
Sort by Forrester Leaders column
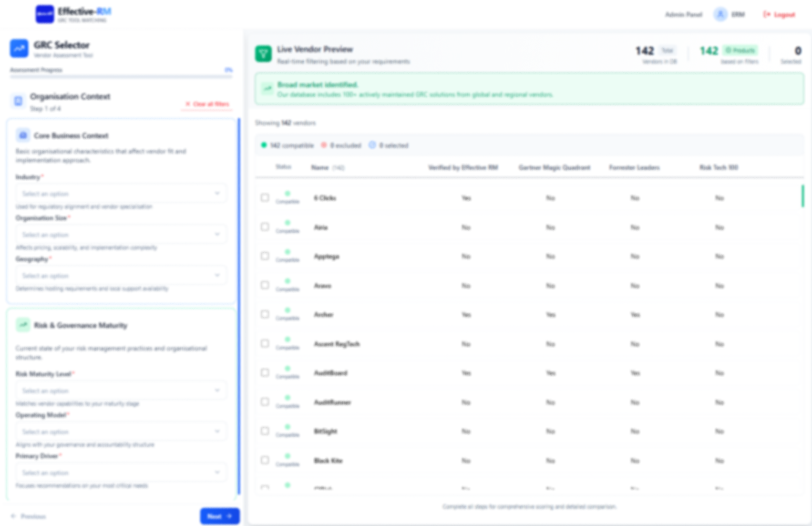pyautogui.click(x=634, y=168)
